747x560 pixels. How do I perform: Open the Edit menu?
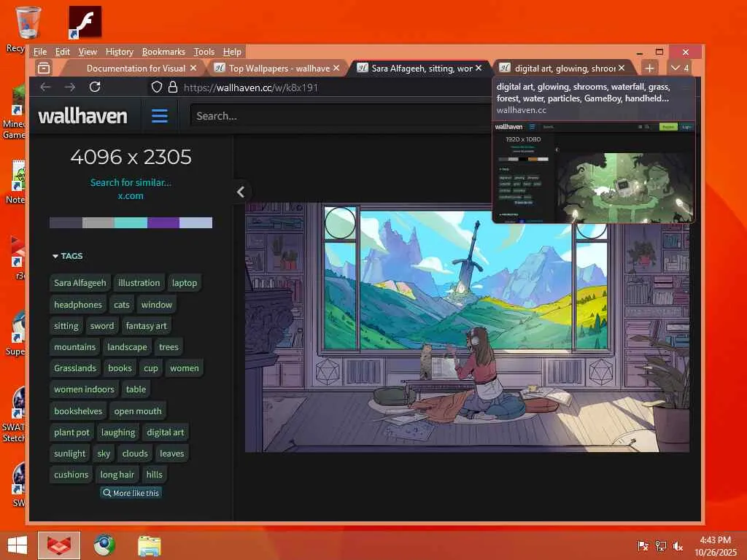(63, 52)
